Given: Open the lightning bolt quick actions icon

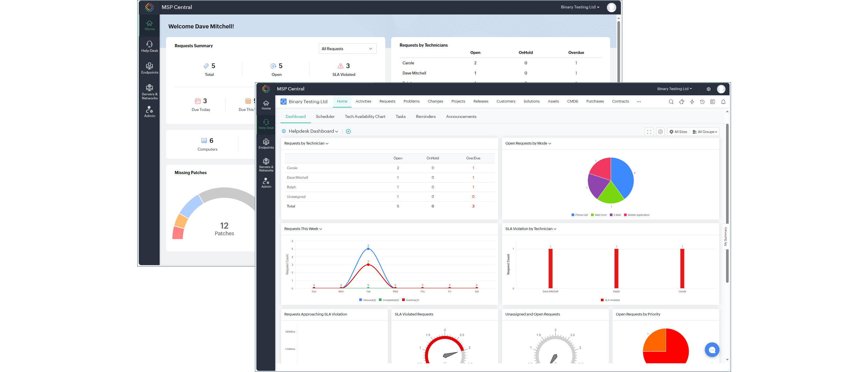Looking at the screenshot, I should pyautogui.click(x=692, y=102).
